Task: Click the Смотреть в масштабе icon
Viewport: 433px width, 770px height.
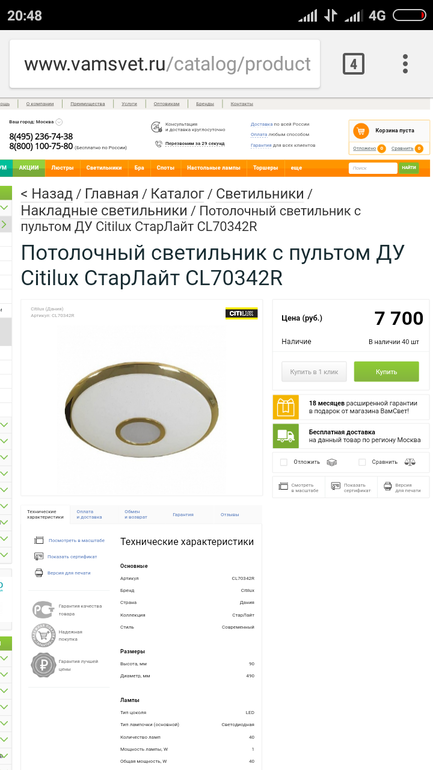Action: pyautogui.click(x=283, y=486)
